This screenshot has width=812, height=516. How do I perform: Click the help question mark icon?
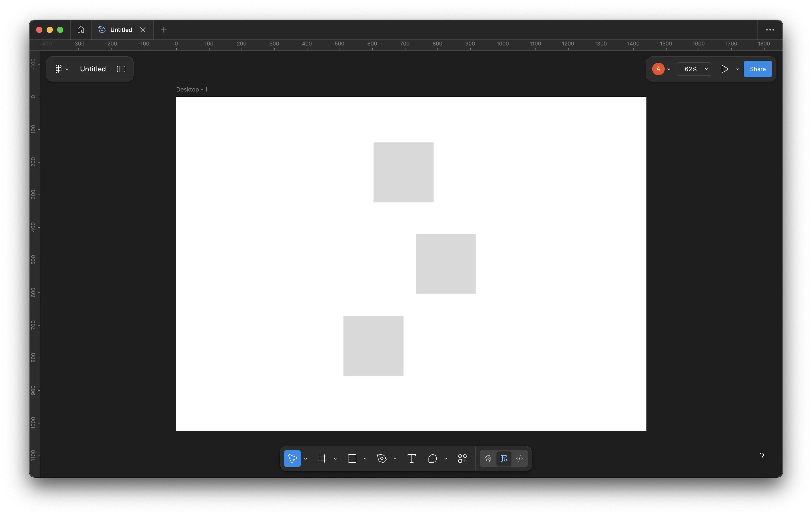click(762, 456)
